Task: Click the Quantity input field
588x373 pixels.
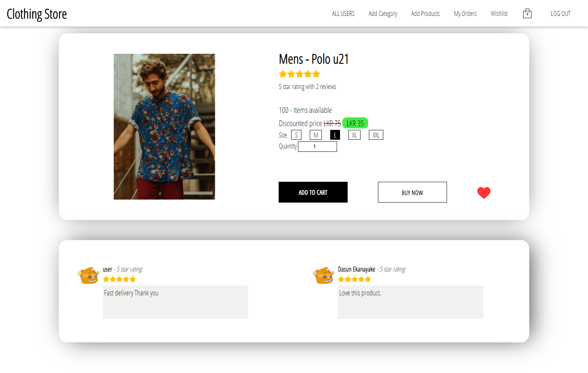Action: tap(317, 147)
